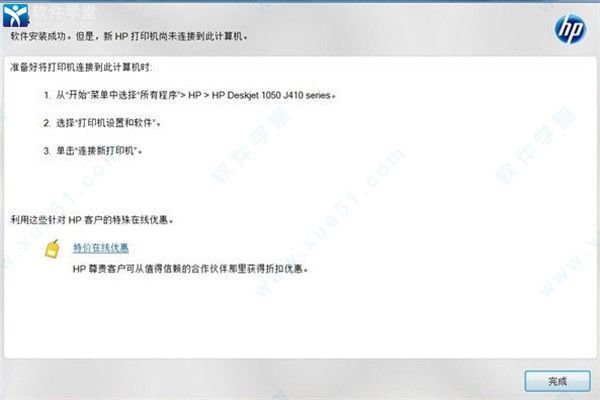The height and width of the screenshot is (400, 600).
Task: Click step 1 text about 开始 menu
Action: 196,95
